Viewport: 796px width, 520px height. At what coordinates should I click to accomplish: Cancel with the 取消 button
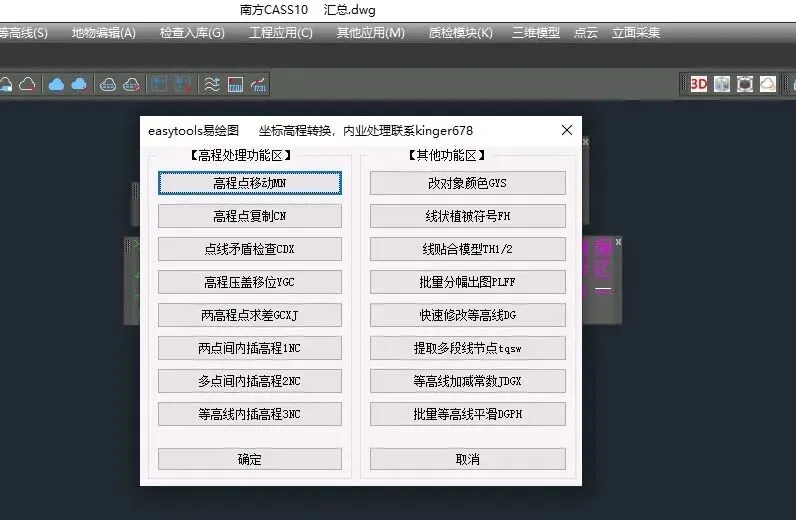pyautogui.click(x=468, y=459)
